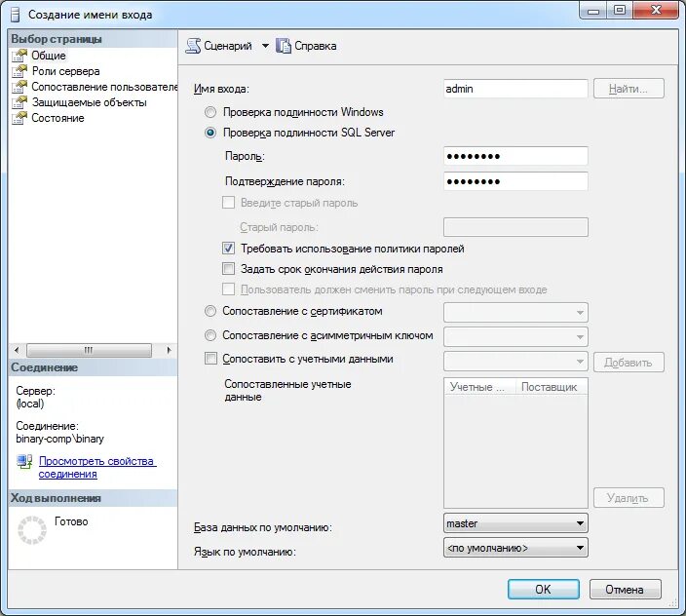This screenshot has height=616, width=686.
Task: Click the icon beside Сопоставление пользователей
Action: pos(19,87)
